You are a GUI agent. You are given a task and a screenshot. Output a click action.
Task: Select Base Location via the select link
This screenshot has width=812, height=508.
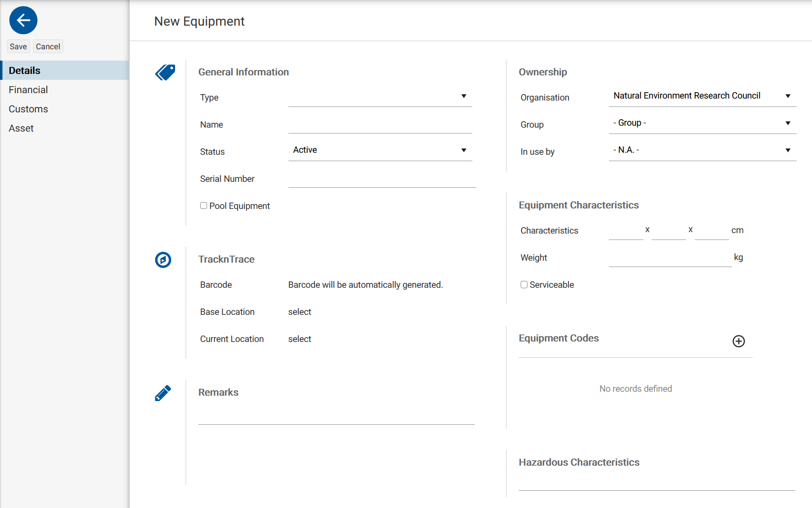point(299,311)
